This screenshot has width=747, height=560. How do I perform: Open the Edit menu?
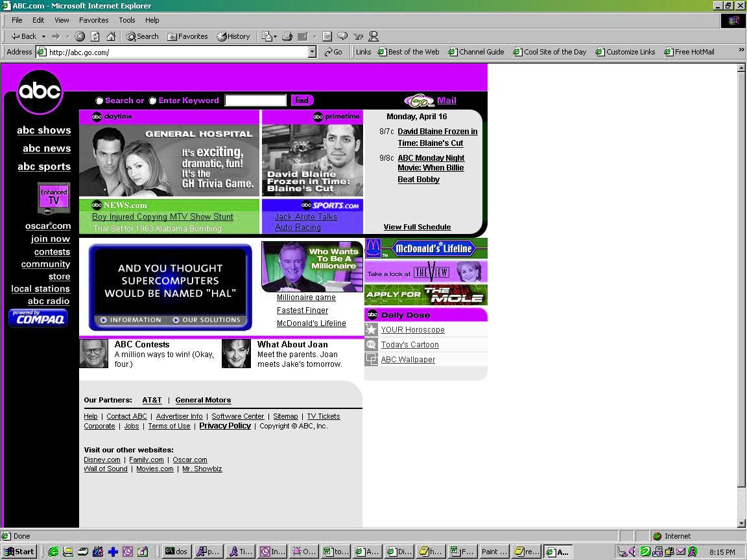pyautogui.click(x=38, y=20)
